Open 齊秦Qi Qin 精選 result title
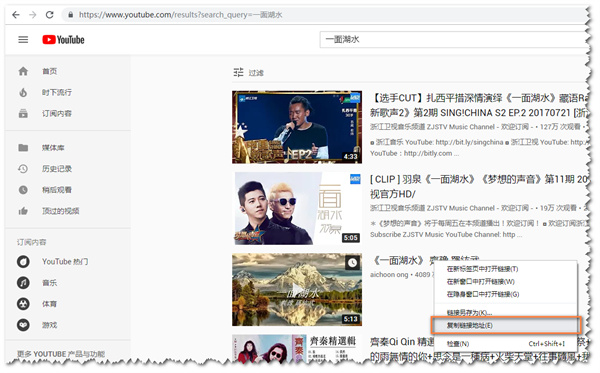This screenshot has width=600, height=373. click(402, 341)
